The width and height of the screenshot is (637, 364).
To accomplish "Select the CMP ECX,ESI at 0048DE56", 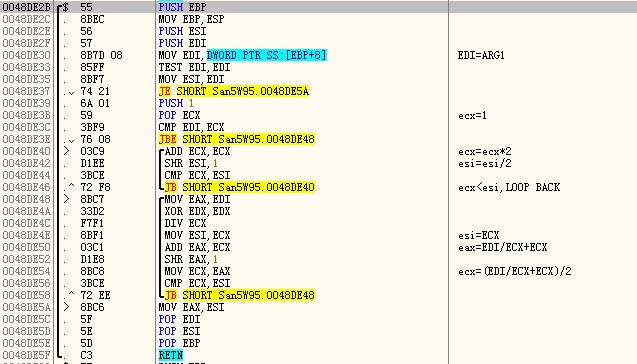I will tap(197, 283).
